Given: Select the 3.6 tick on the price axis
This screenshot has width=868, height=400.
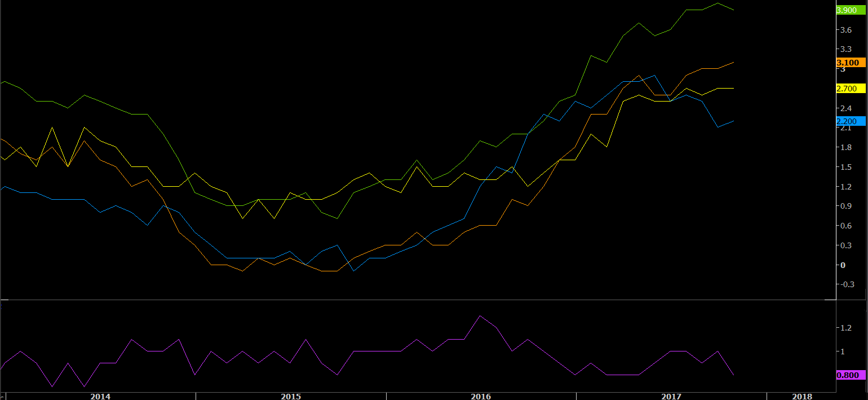Looking at the screenshot, I should point(845,30).
